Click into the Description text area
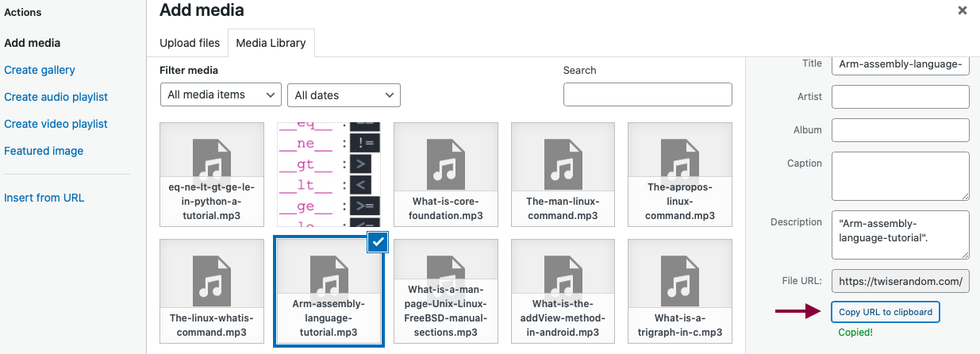The height and width of the screenshot is (354, 980). point(901,235)
